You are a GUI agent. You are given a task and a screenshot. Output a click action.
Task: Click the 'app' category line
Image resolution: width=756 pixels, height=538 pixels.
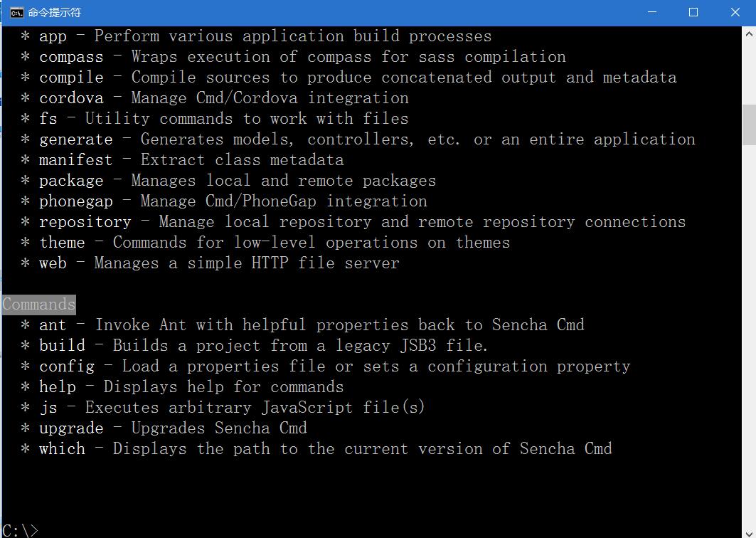pos(256,36)
